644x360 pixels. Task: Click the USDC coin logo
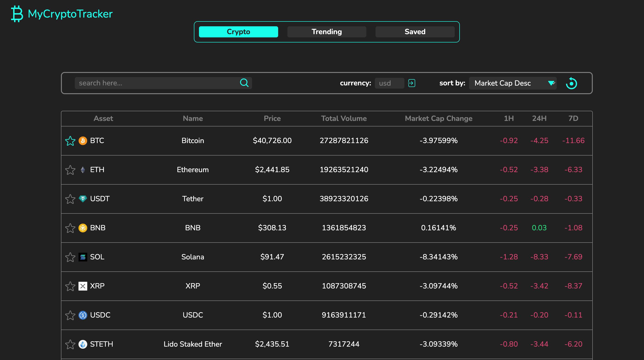click(x=83, y=315)
